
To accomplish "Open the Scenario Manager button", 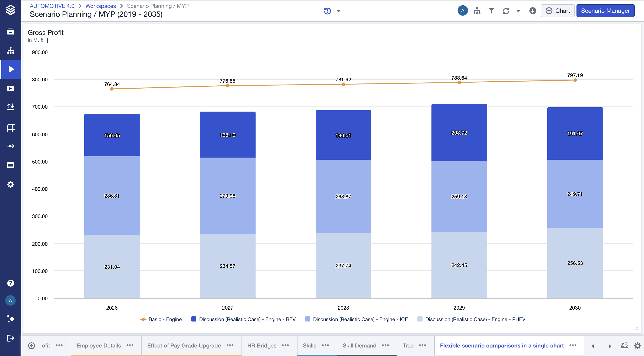I will tap(605, 11).
